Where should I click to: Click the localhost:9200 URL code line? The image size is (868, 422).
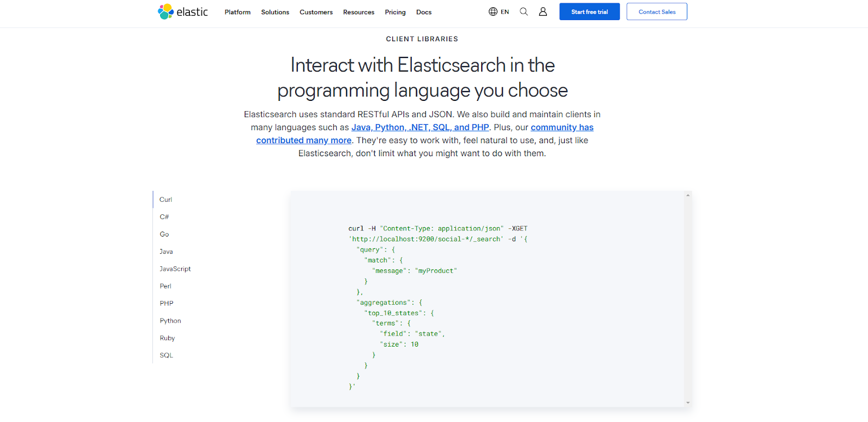coord(438,239)
